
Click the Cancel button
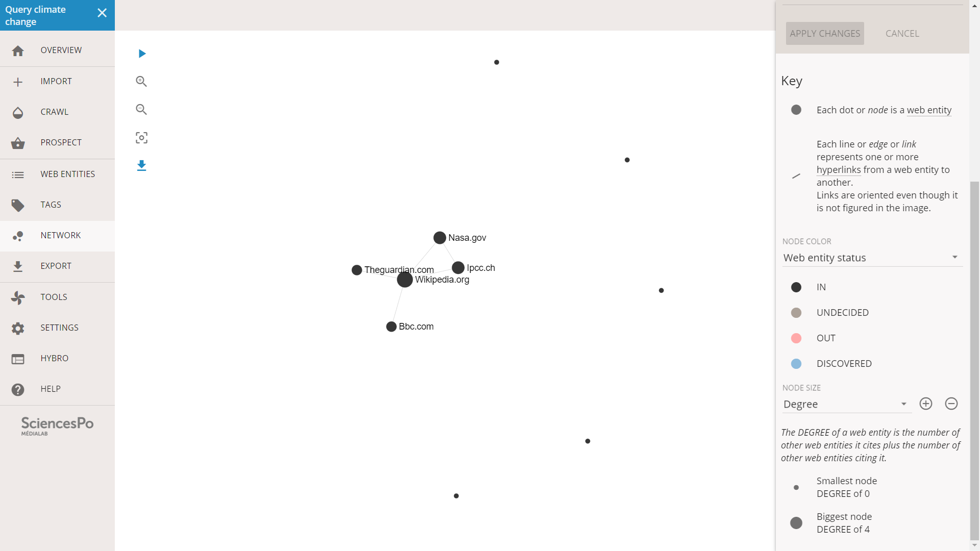(x=901, y=33)
